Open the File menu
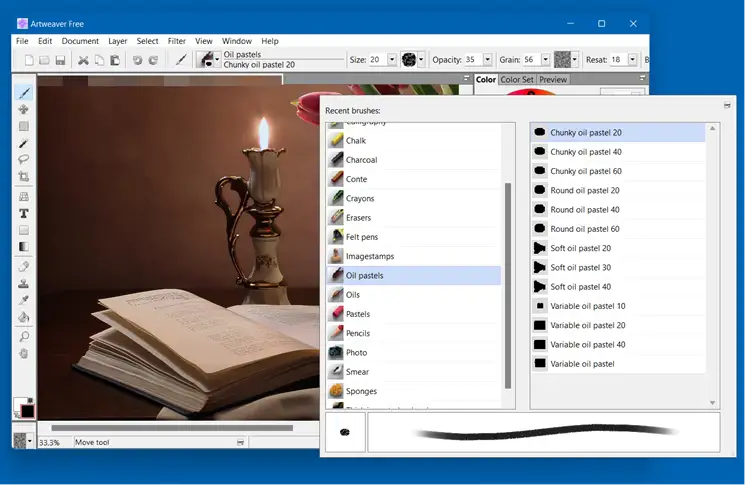Viewport: 745px width, 486px height. pos(22,41)
